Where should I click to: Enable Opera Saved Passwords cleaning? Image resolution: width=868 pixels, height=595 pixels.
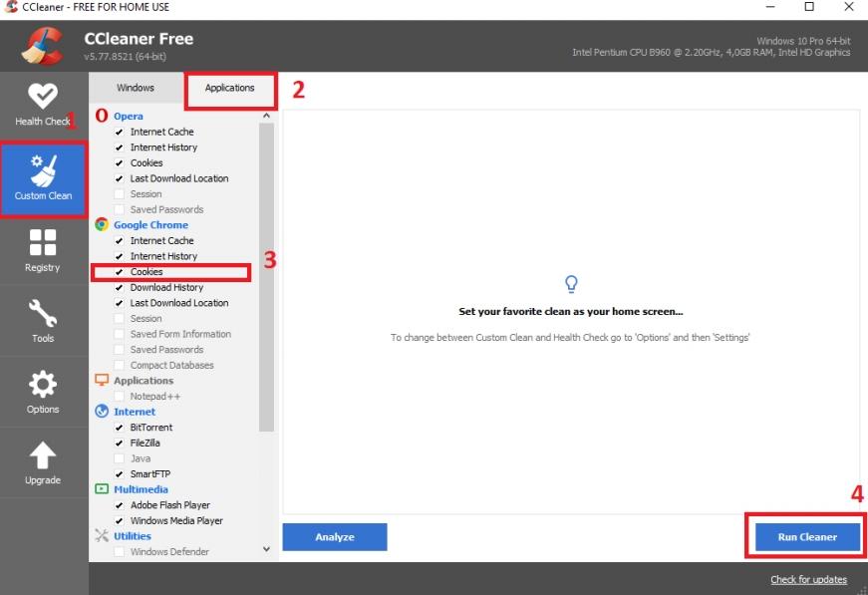point(119,209)
